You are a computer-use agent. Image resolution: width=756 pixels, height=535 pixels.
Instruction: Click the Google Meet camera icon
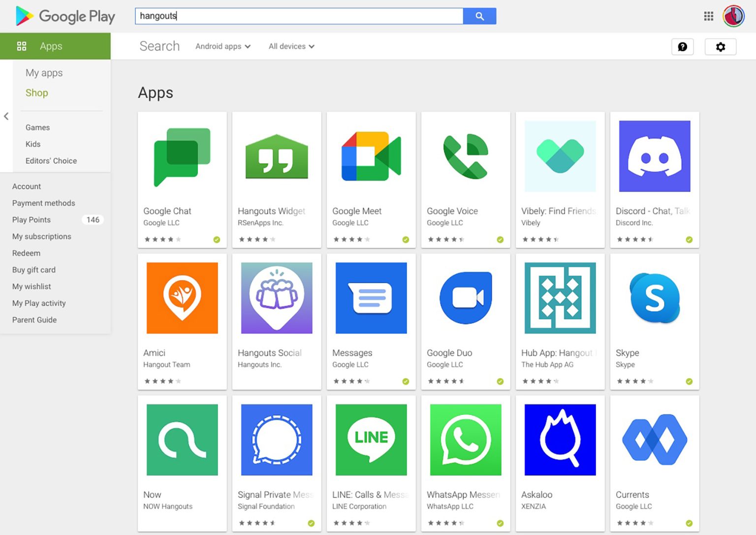(371, 157)
